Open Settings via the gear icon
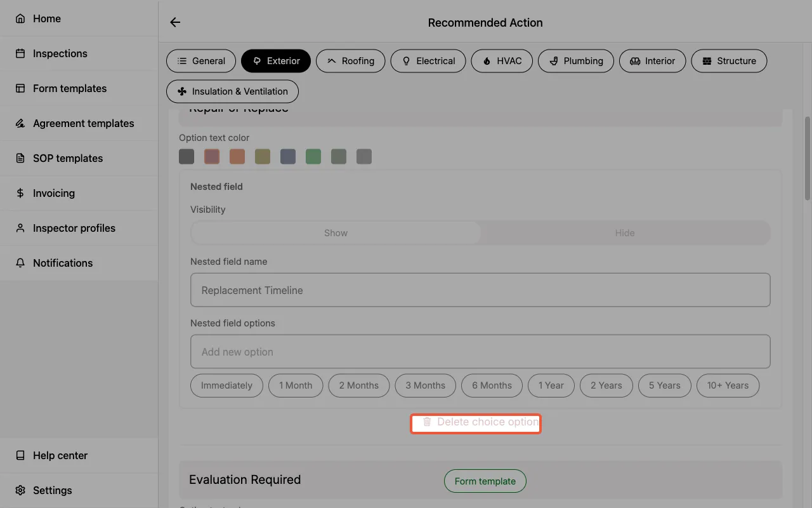 pyautogui.click(x=19, y=490)
